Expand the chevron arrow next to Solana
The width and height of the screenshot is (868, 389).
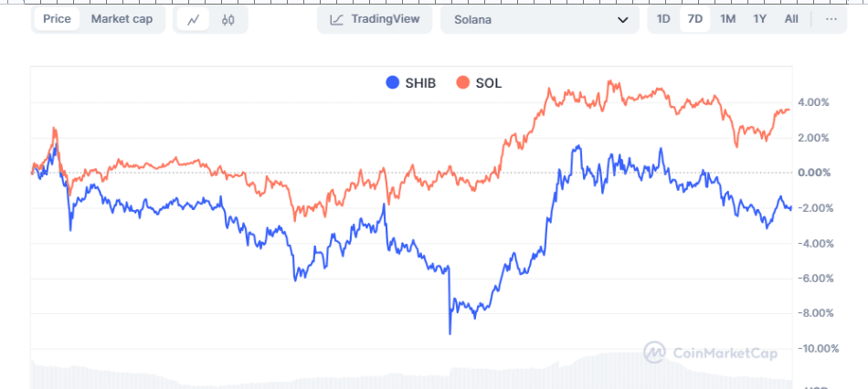coord(622,19)
